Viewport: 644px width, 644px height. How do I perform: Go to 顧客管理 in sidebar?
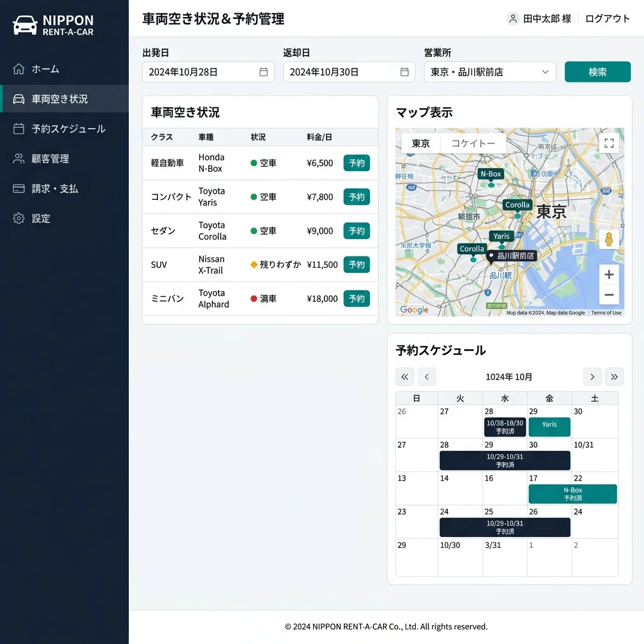click(x=64, y=159)
